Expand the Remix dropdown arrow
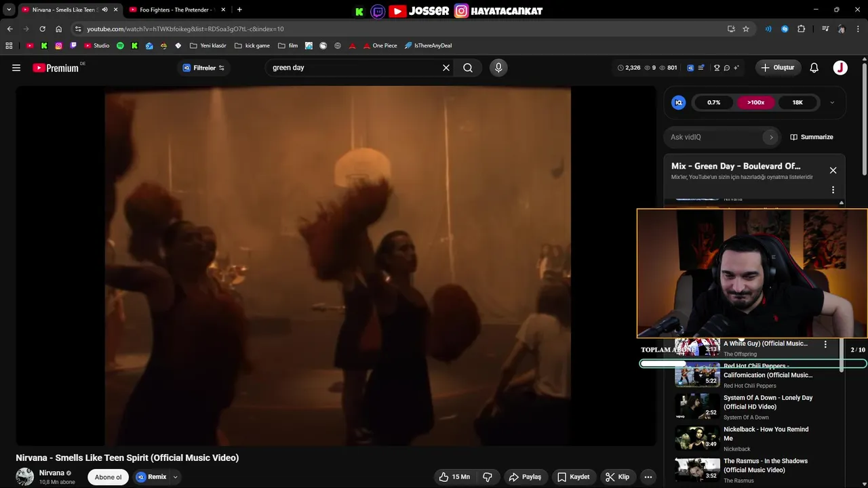 click(175, 477)
